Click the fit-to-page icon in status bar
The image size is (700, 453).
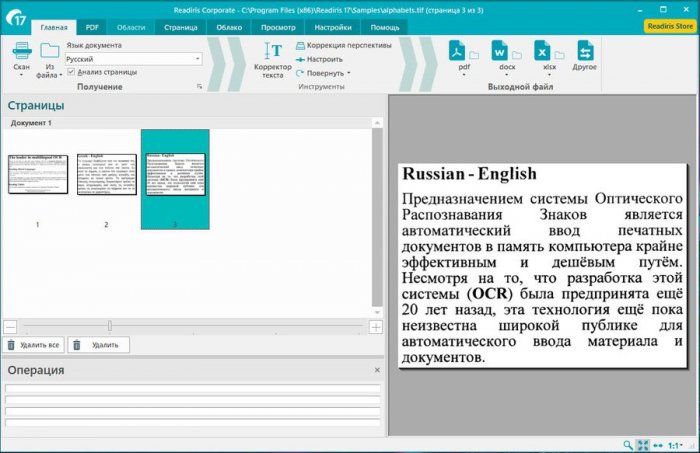tap(643, 445)
